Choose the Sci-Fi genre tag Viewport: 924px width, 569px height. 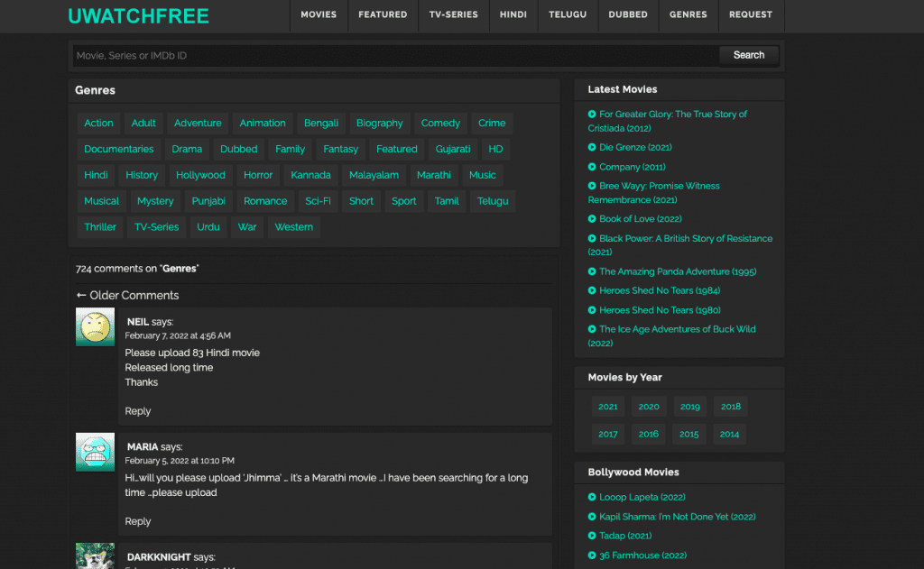(318, 201)
